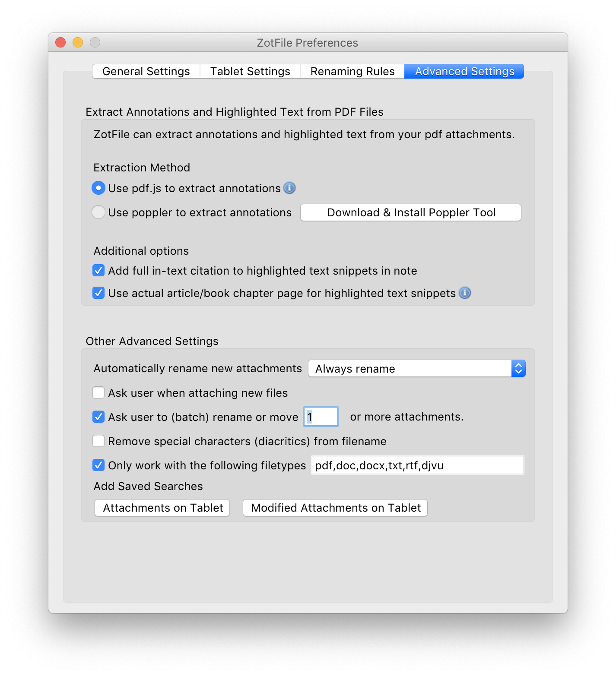Screen dimensions: 616x677
Task: Click info icon beside actual page option
Action: pos(465,293)
